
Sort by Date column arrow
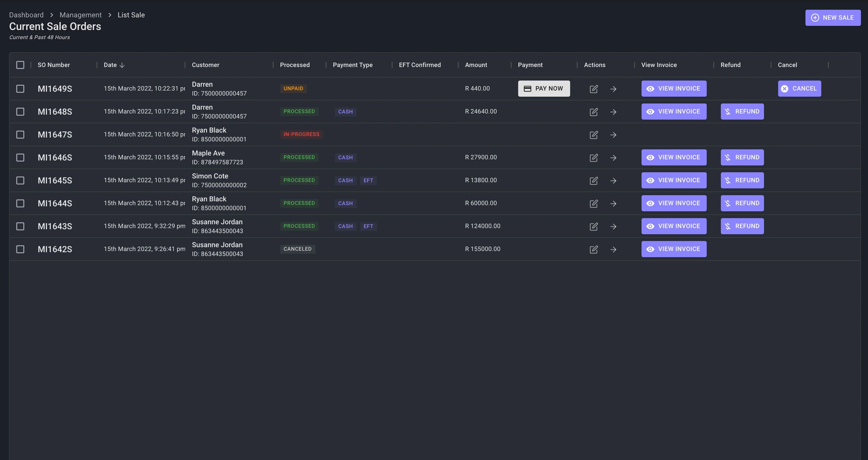pos(122,66)
